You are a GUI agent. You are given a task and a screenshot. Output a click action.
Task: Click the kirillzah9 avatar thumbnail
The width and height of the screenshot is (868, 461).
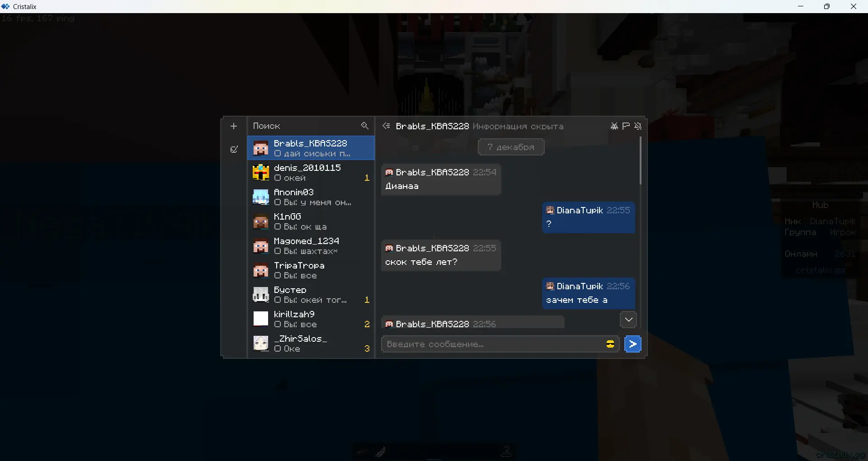tap(261, 319)
